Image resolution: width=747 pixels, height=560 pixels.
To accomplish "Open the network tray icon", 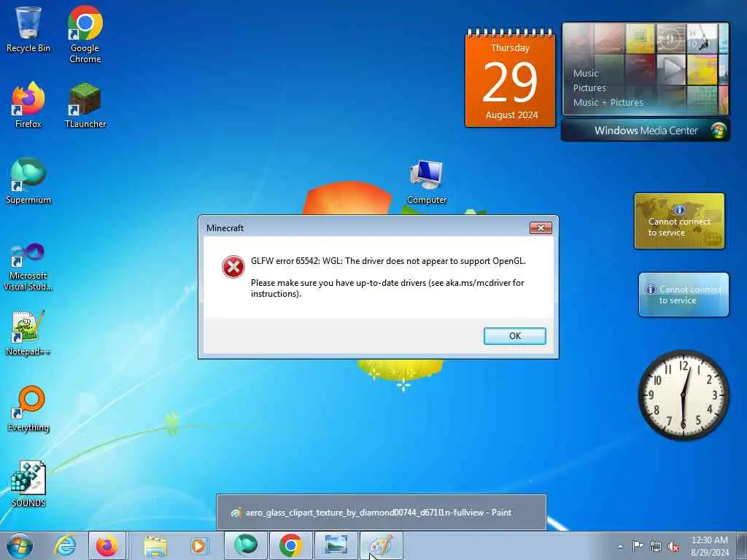I will click(x=656, y=546).
